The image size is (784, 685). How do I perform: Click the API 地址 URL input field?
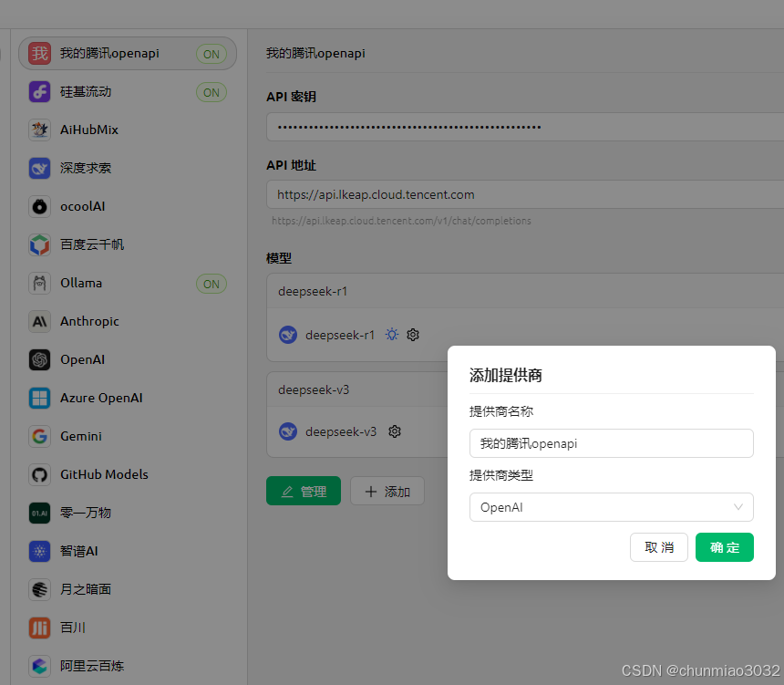[x=525, y=194]
